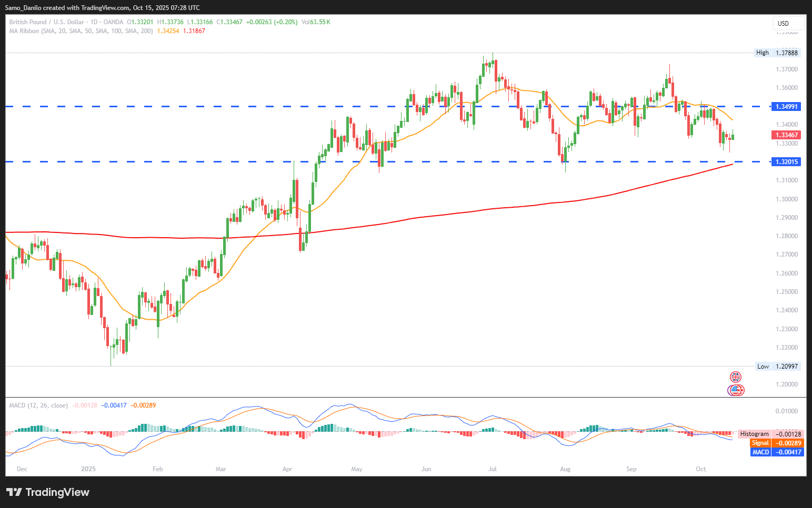
Task: Click the 1.32015 blue support level label
Action: (x=786, y=162)
